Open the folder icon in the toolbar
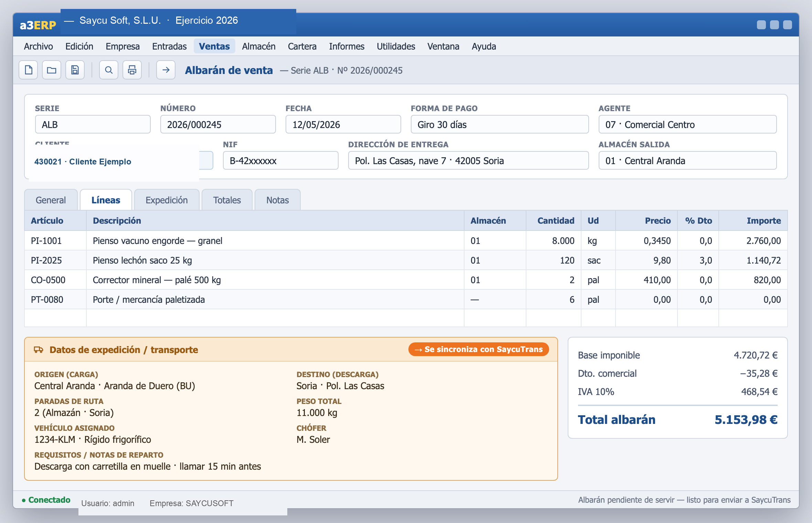This screenshot has width=812, height=523. tap(52, 70)
